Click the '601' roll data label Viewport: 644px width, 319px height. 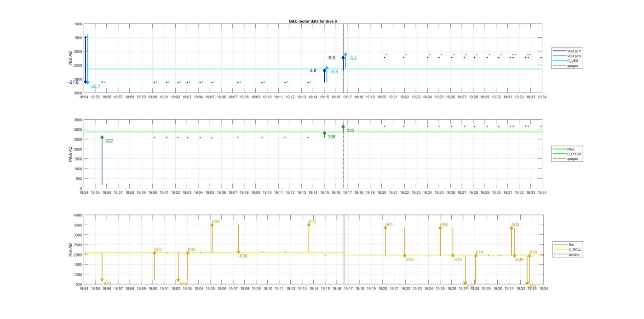[x=389, y=225]
